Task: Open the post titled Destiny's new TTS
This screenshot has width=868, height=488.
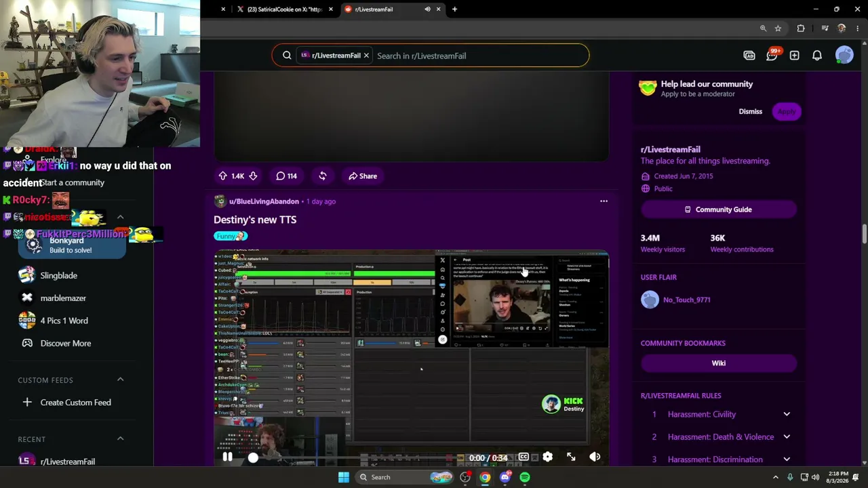Action: coord(255,220)
